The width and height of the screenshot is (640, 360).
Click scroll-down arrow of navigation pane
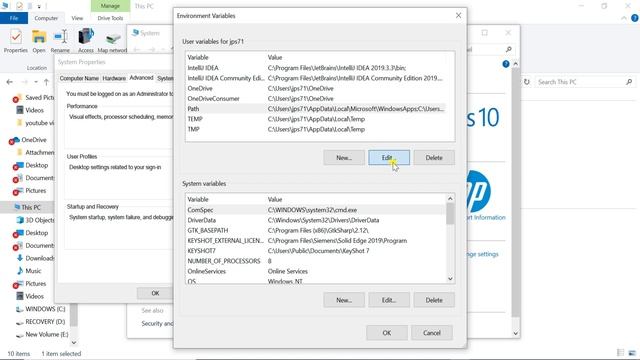[74, 342]
